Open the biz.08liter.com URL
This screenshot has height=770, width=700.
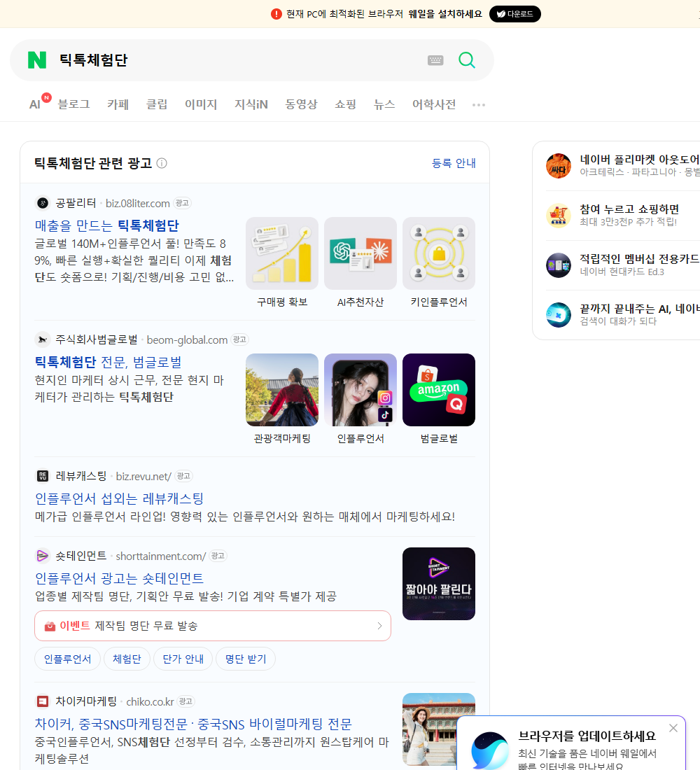(x=137, y=203)
